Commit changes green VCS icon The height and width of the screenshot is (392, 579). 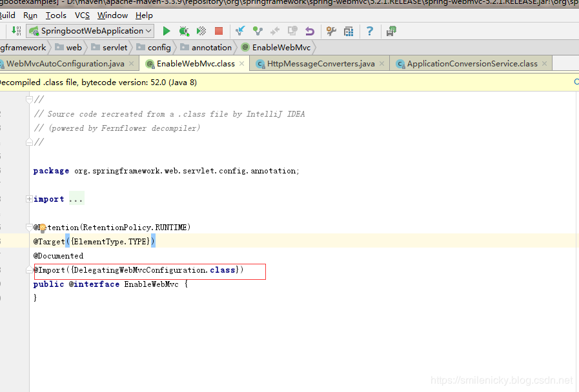(x=258, y=31)
